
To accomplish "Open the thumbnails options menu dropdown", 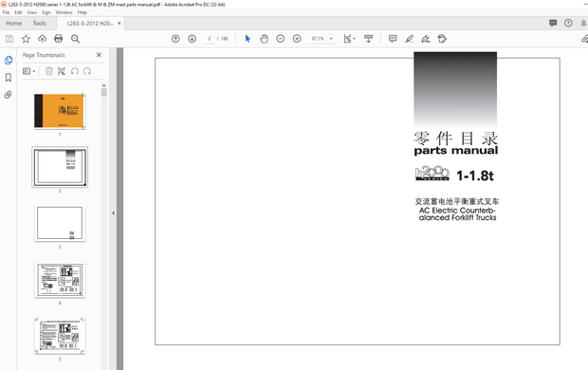I will click(x=28, y=71).
